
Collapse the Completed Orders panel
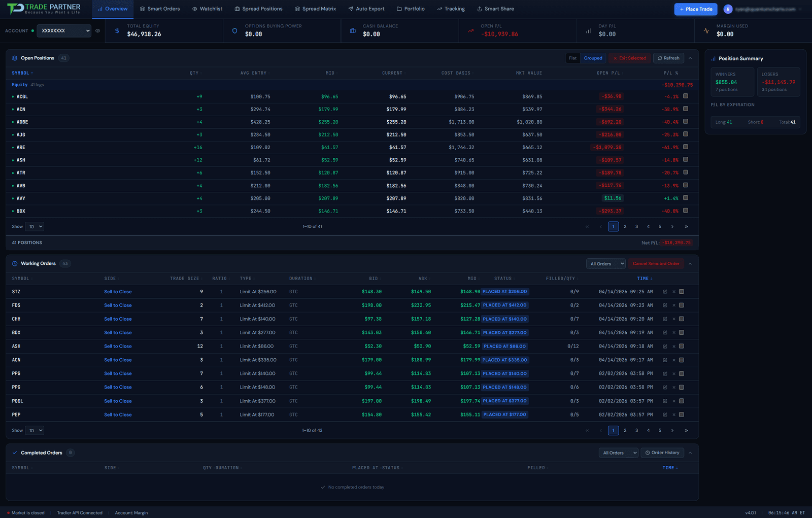coord(690,453)
